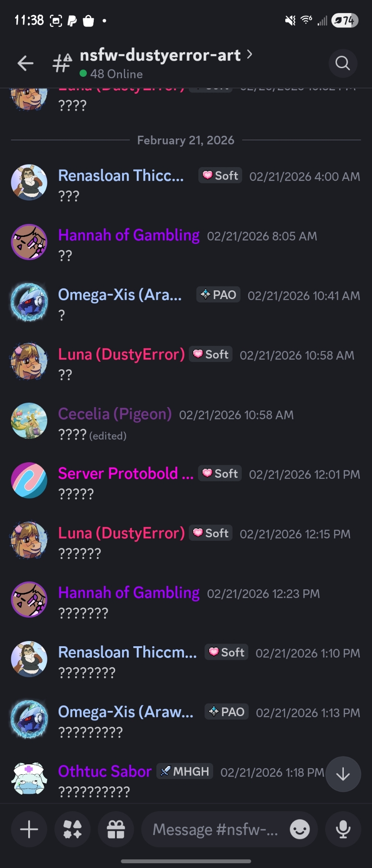Tap Luna (DustyError) name at 12:15 PM
This screenshot has height=868, width=372.
(x=122, y=533)
